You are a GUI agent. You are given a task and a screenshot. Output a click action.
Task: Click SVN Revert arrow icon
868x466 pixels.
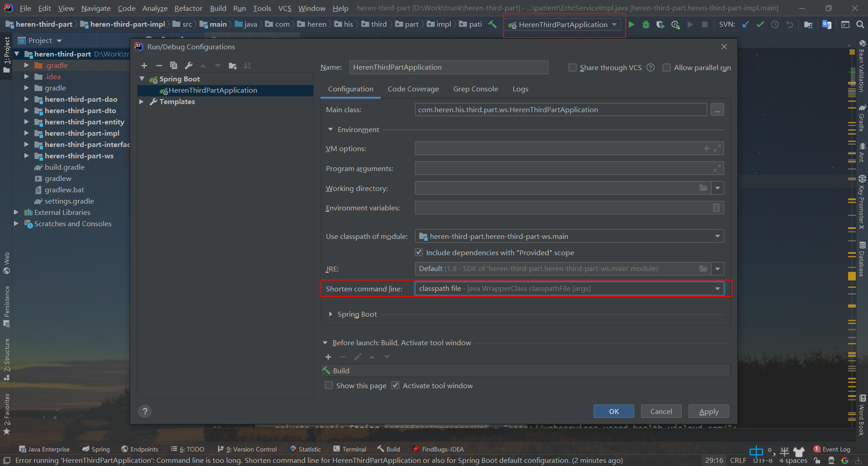coord(790,24)
